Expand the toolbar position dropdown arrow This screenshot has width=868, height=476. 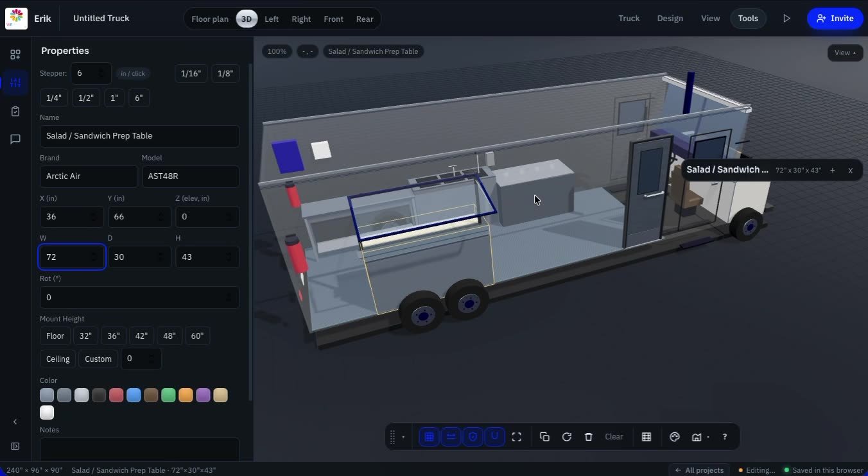point(403,438)
